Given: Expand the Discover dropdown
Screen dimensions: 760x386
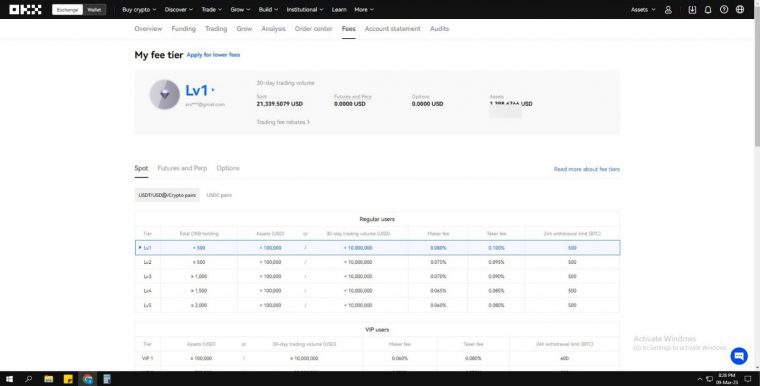Looking at the screenshot, I should 178,10.
